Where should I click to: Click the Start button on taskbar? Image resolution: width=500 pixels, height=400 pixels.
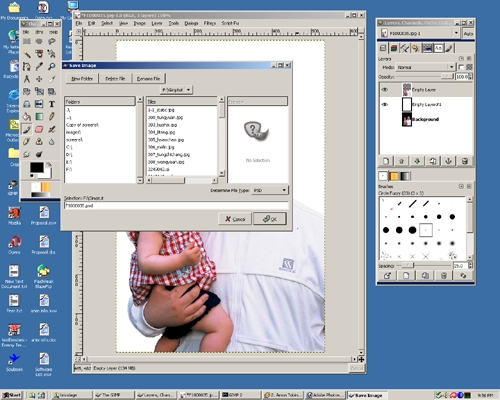coord(11,395)
